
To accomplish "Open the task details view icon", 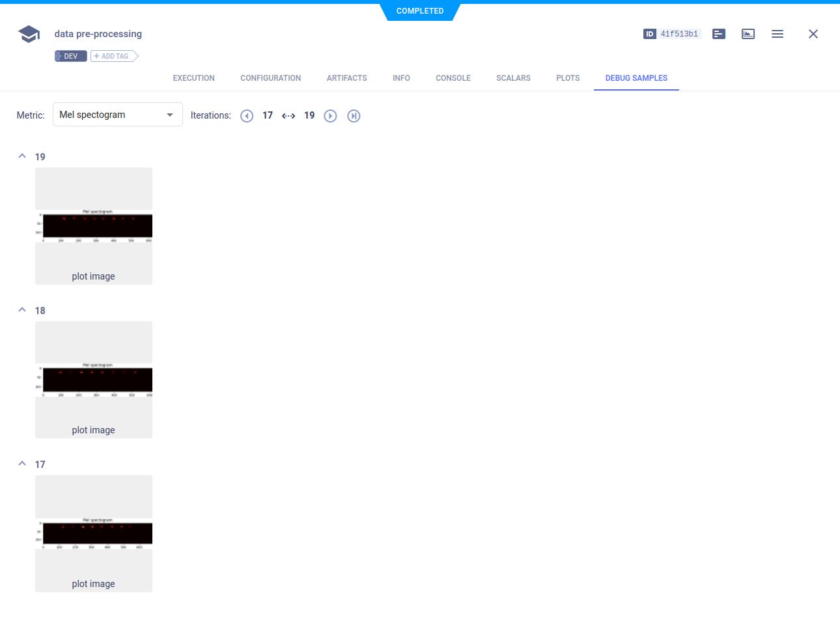I will (719, 34).
